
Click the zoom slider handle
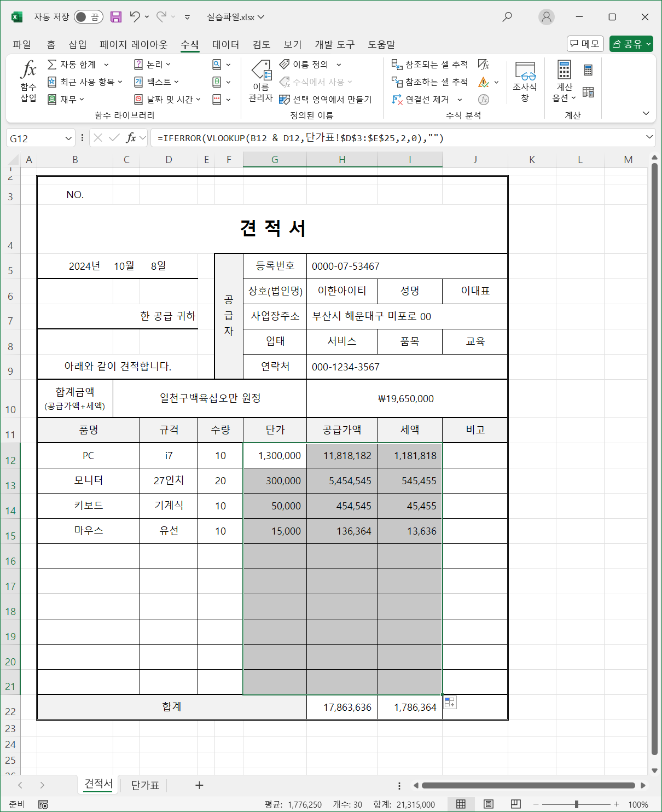coord(576,804)
